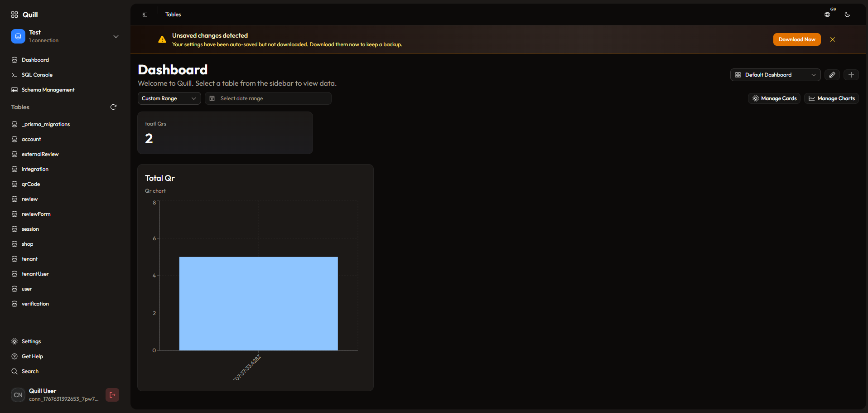Click the warning triangle icon
Viewport: 868px width, 413px height.
[162, 39]
